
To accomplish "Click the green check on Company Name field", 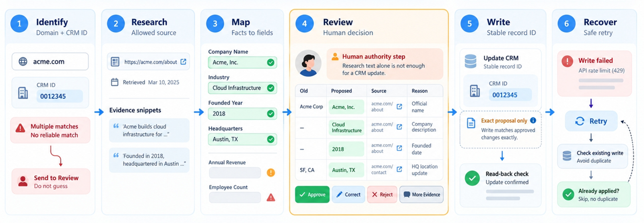I will [x=271, y=62].
